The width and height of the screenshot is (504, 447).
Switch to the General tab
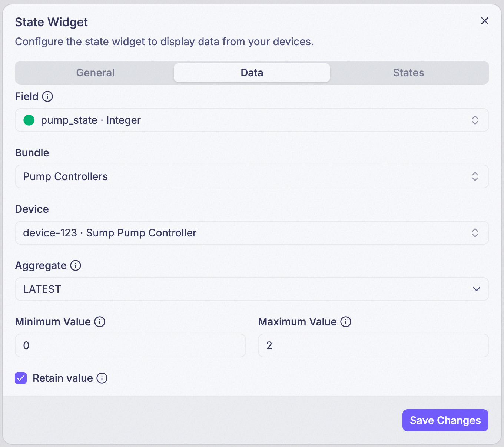pos(95,73)
